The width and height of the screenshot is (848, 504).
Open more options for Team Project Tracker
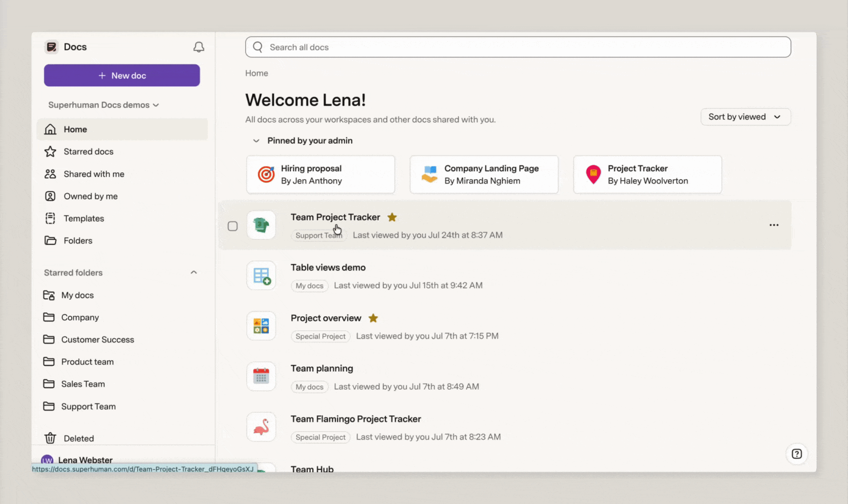click(774, 225)
